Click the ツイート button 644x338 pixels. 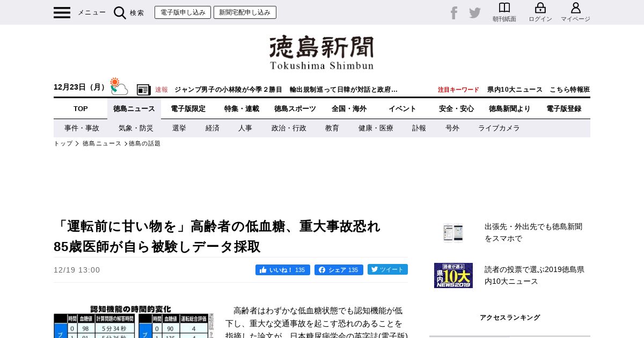[387, 269]
